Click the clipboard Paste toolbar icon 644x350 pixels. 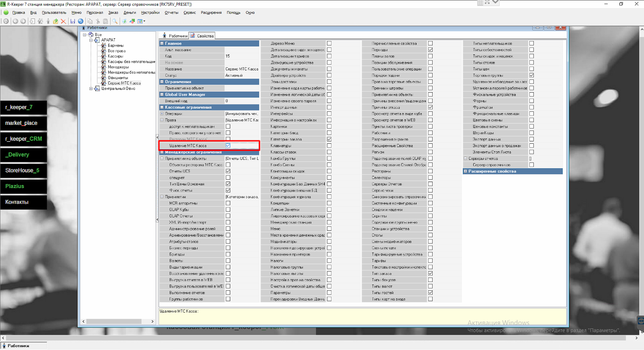coord(105,21)
